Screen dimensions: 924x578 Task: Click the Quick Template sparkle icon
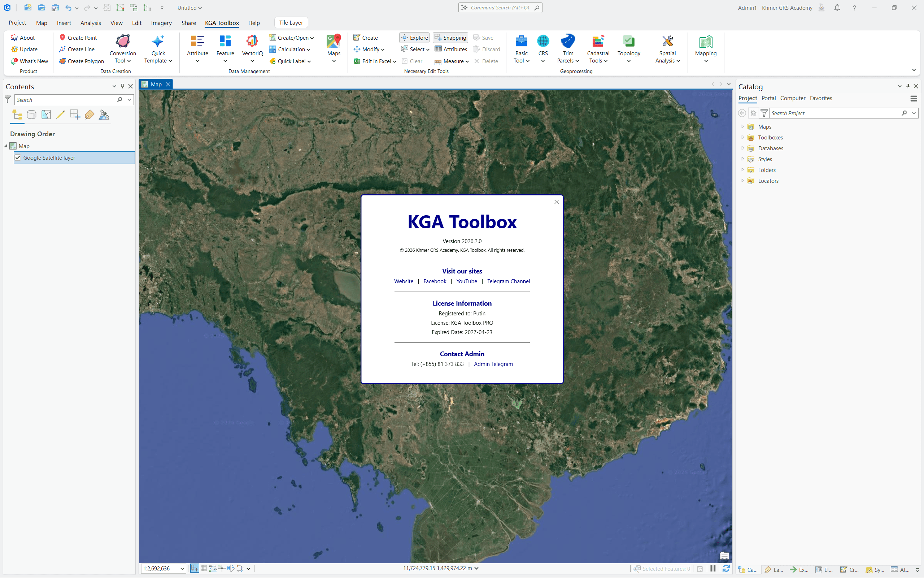click(x=158, y=41)
